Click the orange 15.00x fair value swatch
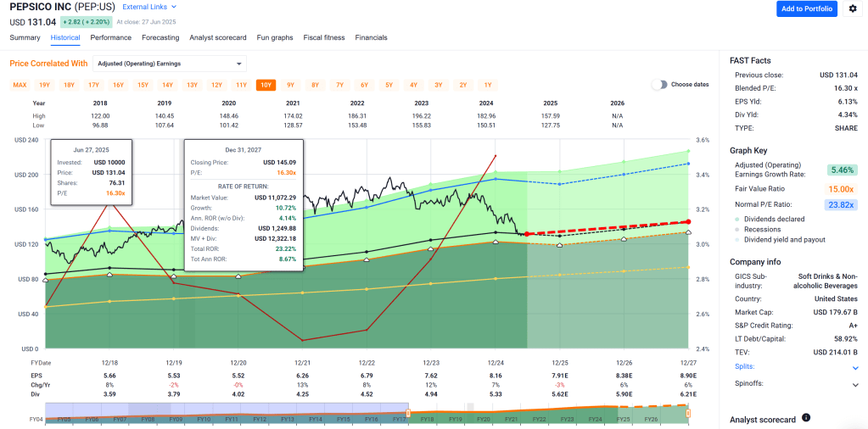The width and height of the screenshot is (868, 429). tap(843, 189)
